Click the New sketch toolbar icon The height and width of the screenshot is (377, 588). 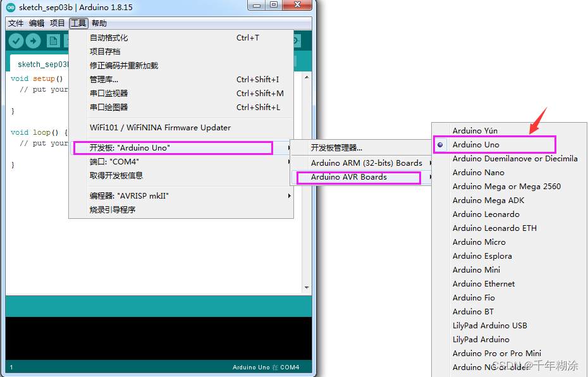[x=53, y=41]
